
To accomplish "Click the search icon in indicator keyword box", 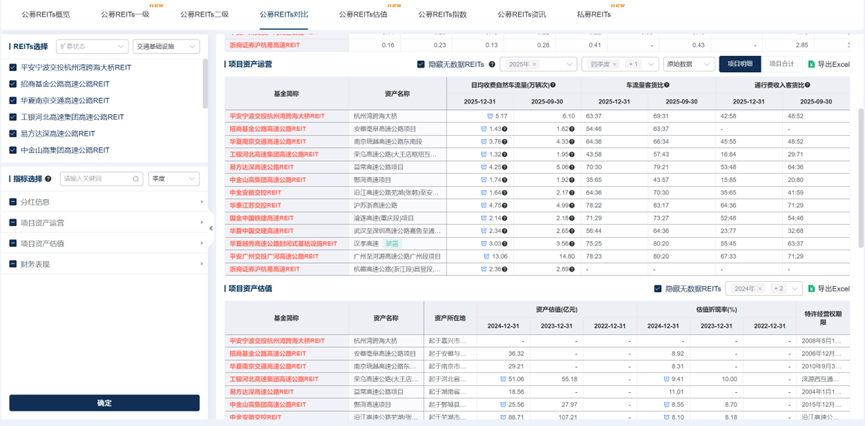I will pyautogui.click(x=135, y=179).
